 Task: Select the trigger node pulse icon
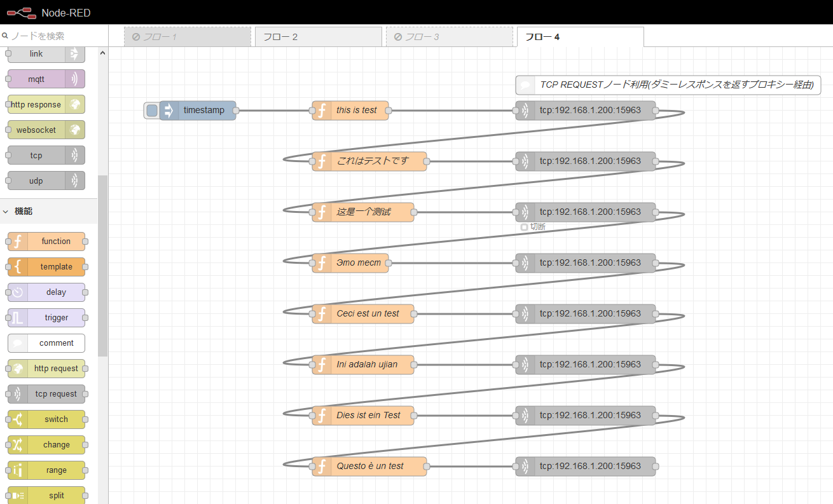click(x=18, y=318)
